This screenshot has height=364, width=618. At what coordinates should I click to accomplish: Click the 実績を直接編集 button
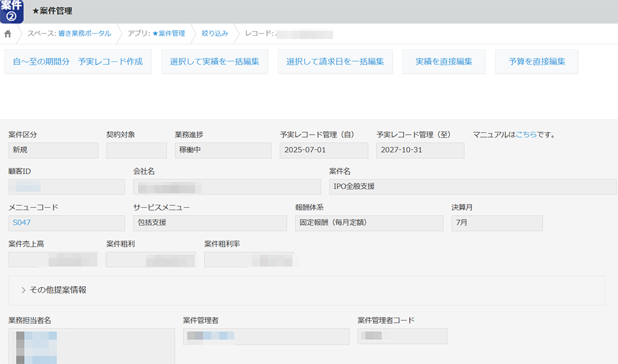click(444, 62)
